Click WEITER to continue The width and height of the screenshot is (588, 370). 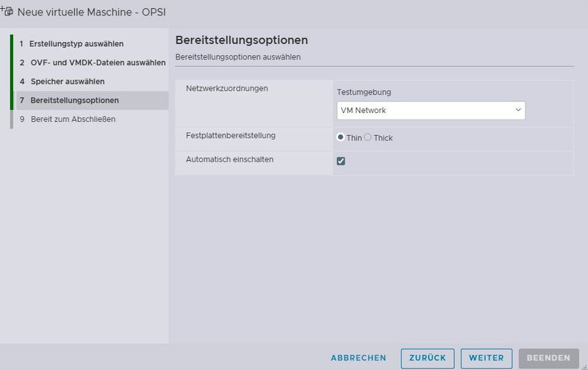point(487,358)
